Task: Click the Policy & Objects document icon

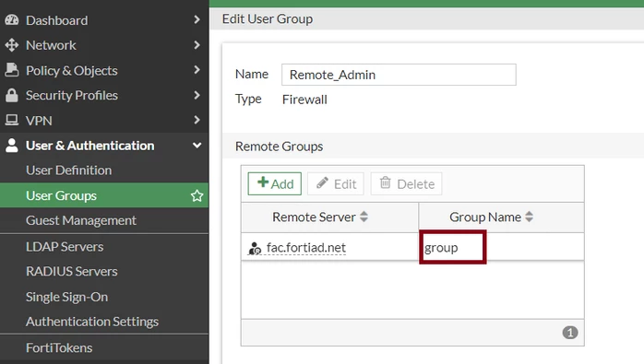Action: coord(11,70)
